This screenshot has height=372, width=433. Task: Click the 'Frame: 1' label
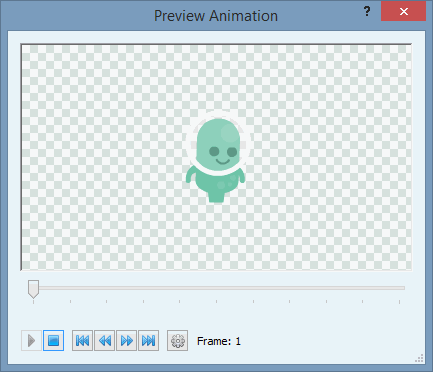pos(219,341)
